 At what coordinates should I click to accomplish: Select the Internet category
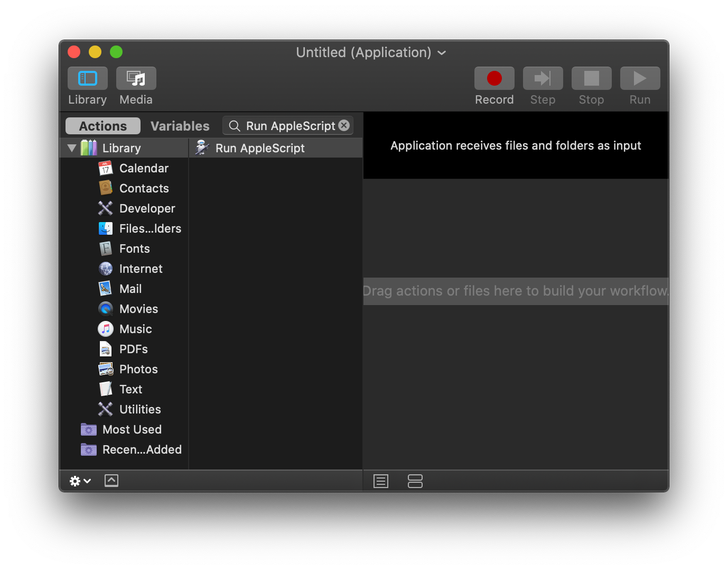[x=124, y=269]
